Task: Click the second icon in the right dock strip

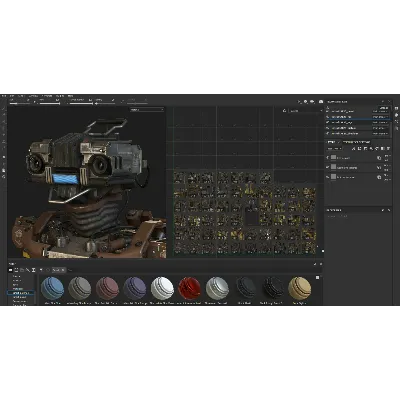Action: pyautogui.click(x=396, y=115)
